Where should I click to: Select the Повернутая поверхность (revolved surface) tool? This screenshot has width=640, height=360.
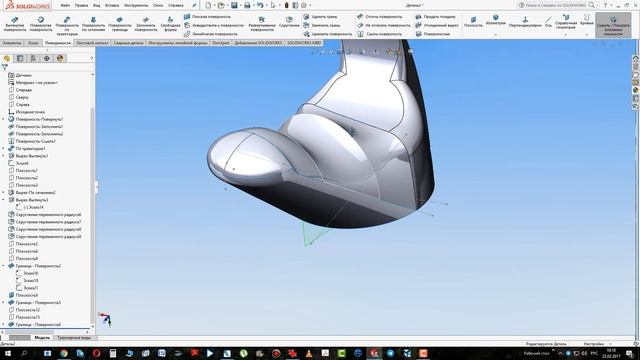[41, 24]
